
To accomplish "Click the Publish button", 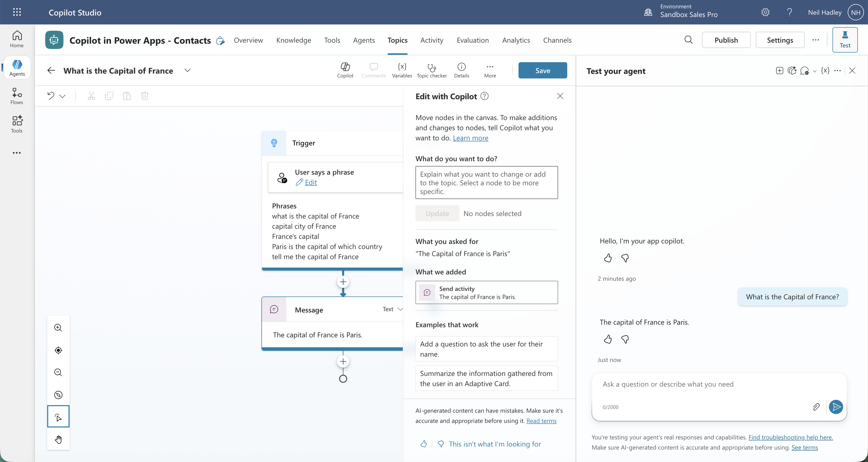I will (726, 40).
